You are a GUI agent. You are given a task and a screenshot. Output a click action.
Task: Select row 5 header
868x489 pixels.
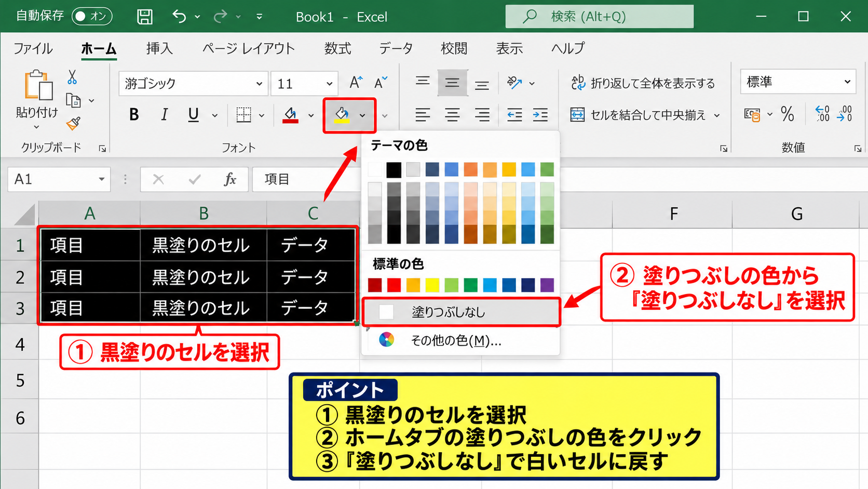coord(20,380)
